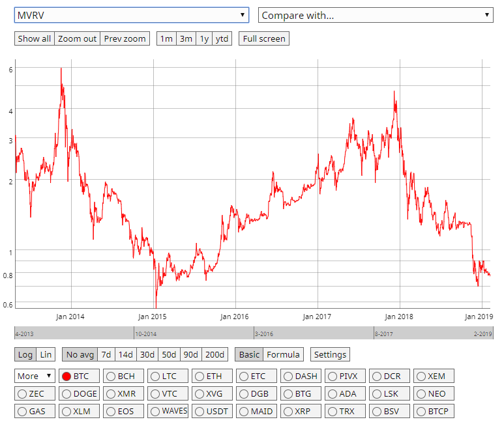Screen dimensions: 504x424
Task: Select the Log scale option
Action: tap(25, 354)
